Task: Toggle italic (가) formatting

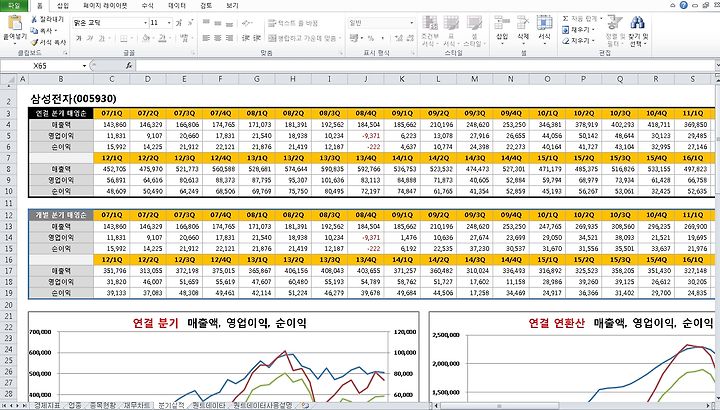Action: 90,38
